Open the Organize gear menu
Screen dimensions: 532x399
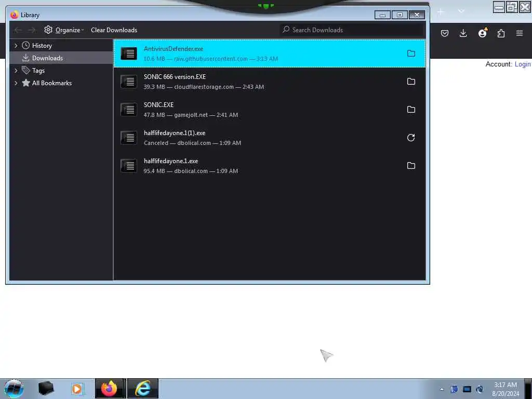click(64, 30)
